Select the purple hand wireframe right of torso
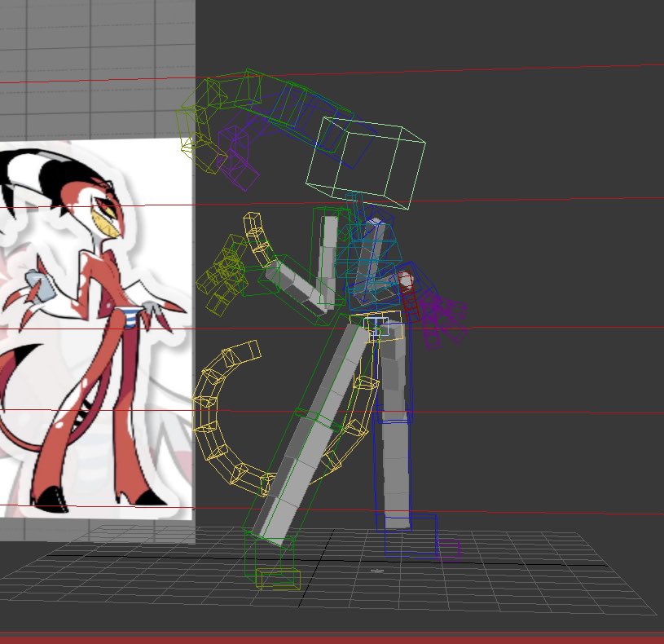 tap(443, 320)
